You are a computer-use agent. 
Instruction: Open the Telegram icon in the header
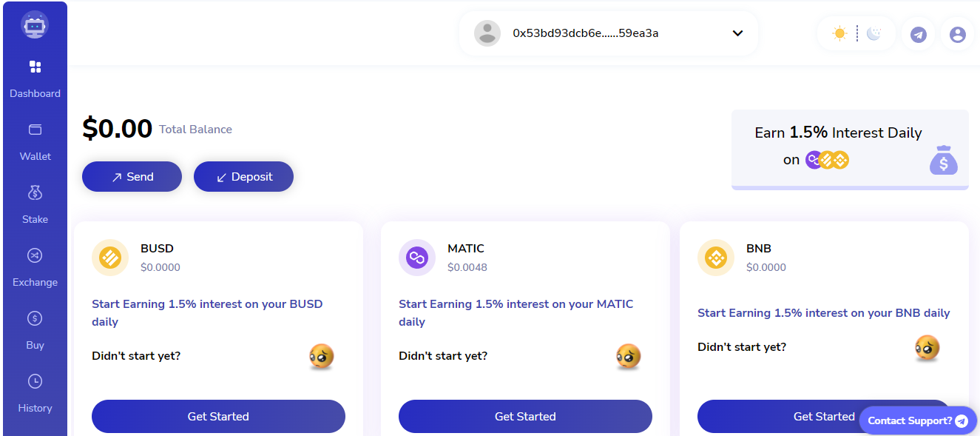918,34
